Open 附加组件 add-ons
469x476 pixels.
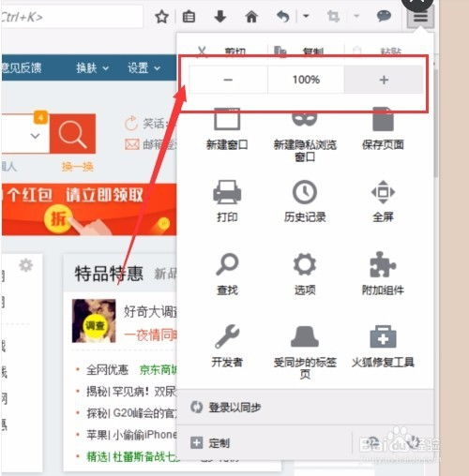tap(383, 274)
